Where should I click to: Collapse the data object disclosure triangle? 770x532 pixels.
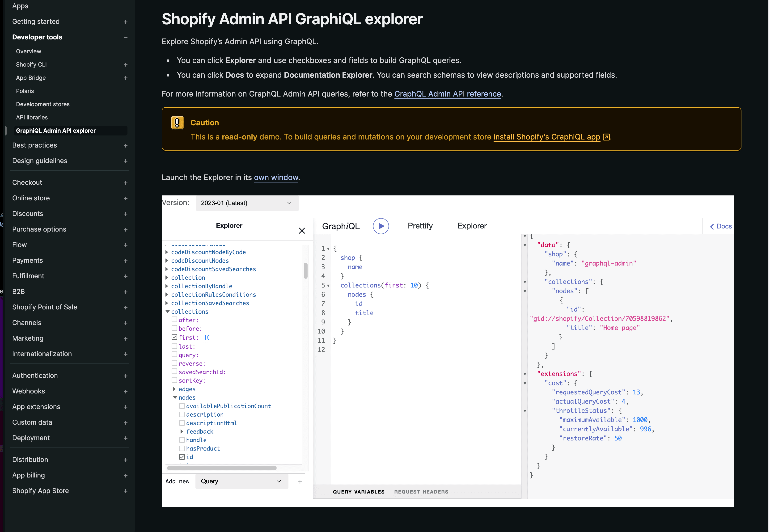click(x=525, y=245)
